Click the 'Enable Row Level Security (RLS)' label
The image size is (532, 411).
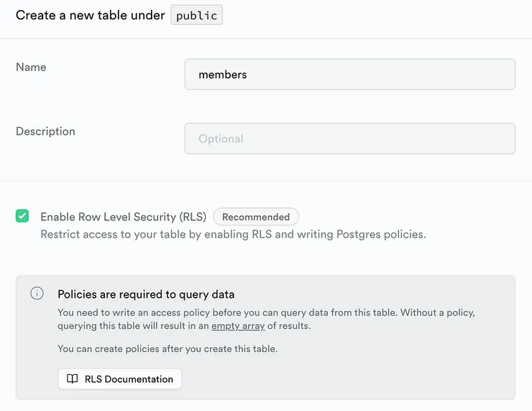(123, 217)
